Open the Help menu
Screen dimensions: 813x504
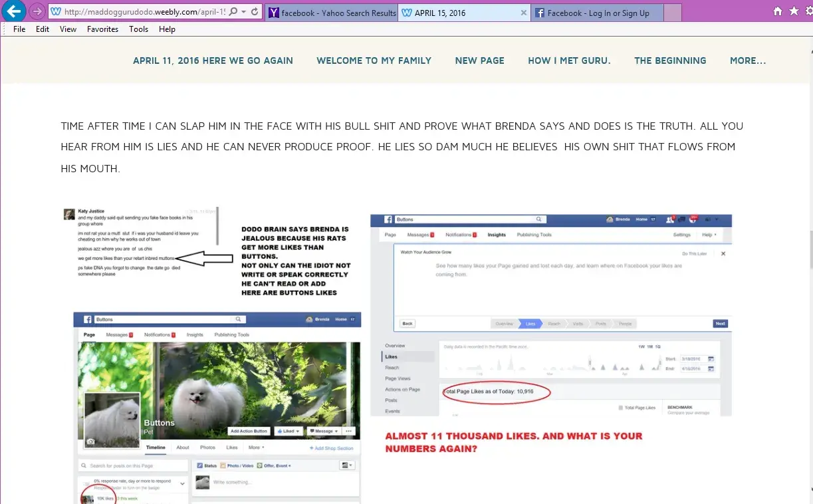[167, 29]
